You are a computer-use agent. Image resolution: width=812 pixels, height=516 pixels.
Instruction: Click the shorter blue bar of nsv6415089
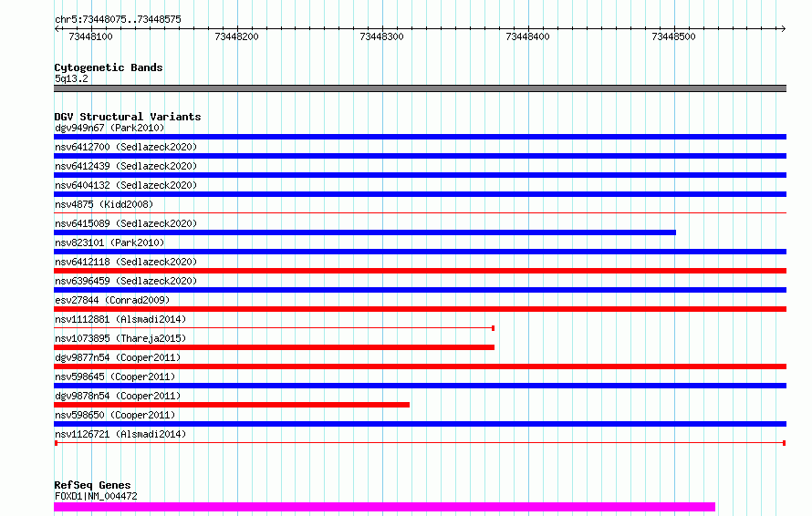click(365, 232)
